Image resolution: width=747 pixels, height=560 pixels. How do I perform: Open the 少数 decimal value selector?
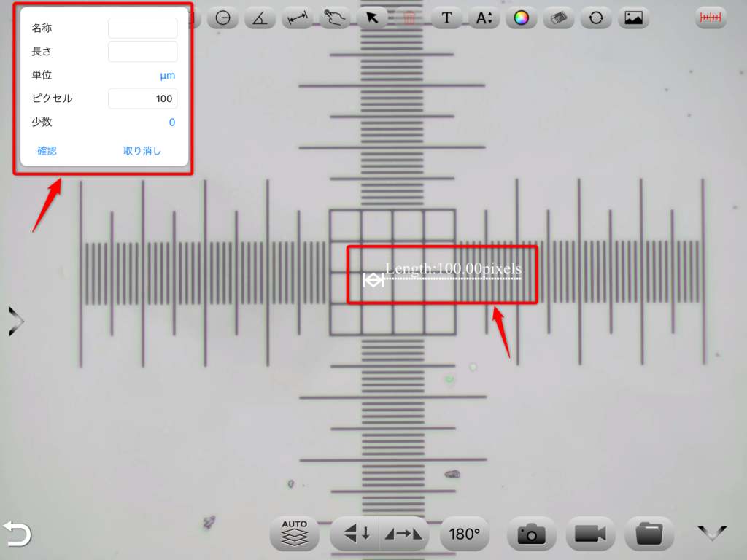coord(172,122)
